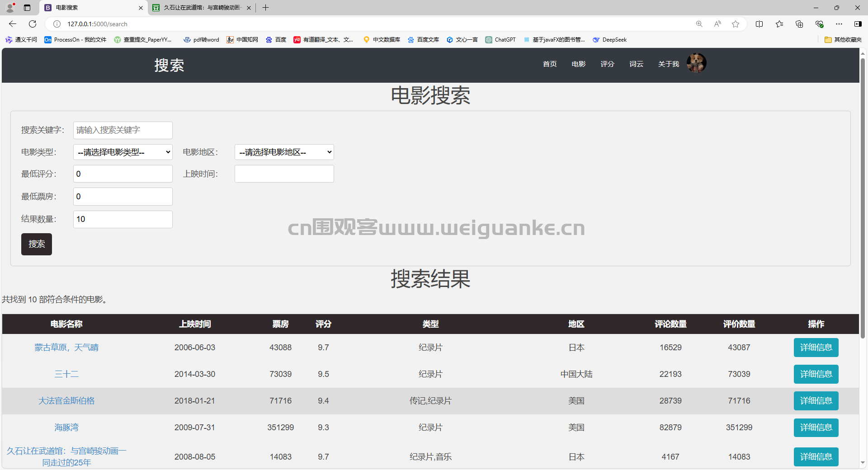Switch to the 久石让在武道馆 tab
Image resolution: width=868 pixels, height=470 pixels.
click(x=202, y=8)
